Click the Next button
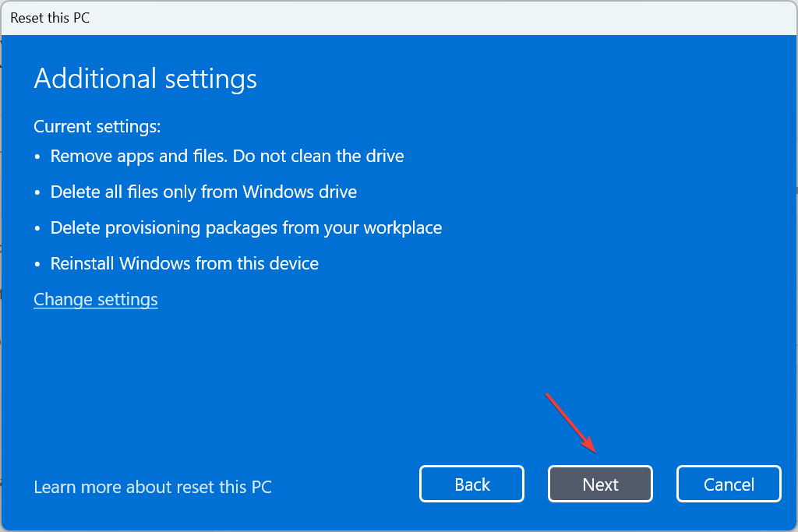The image size is (798, 532). 600,484
